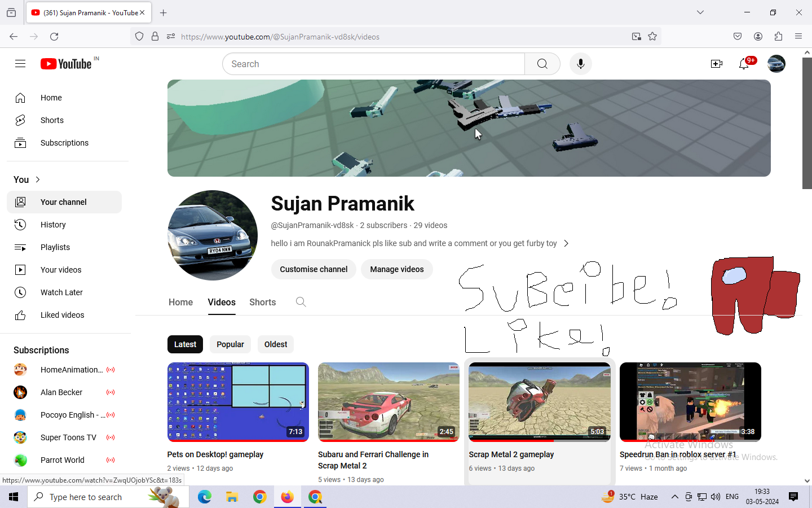This screenshot has width=812, height=508.
Task: Go back in Firefox
Action: click(x=14, y=37)
